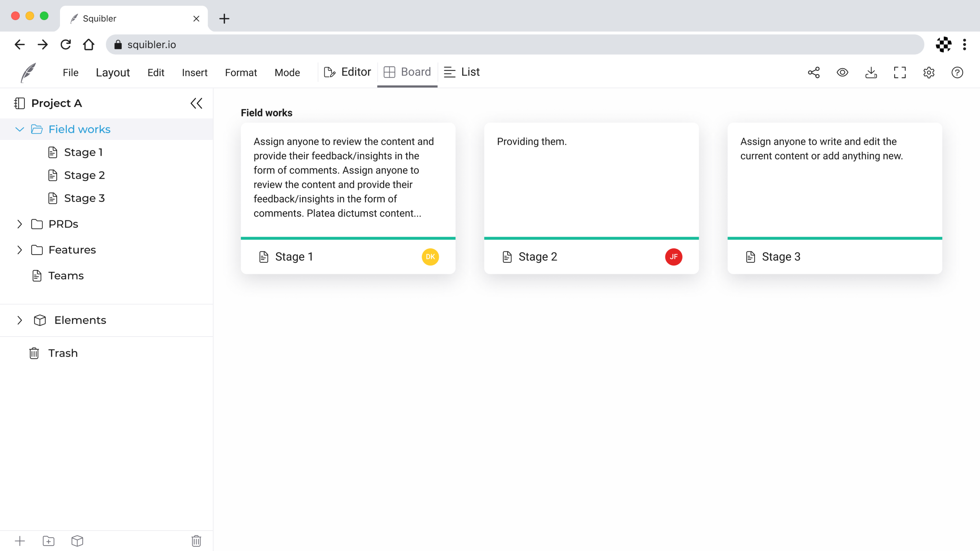The width and height of the screenshot is (980, 551).
Task: Enter fullscreen mode via the brackets icon
Action: coord(900,72)
